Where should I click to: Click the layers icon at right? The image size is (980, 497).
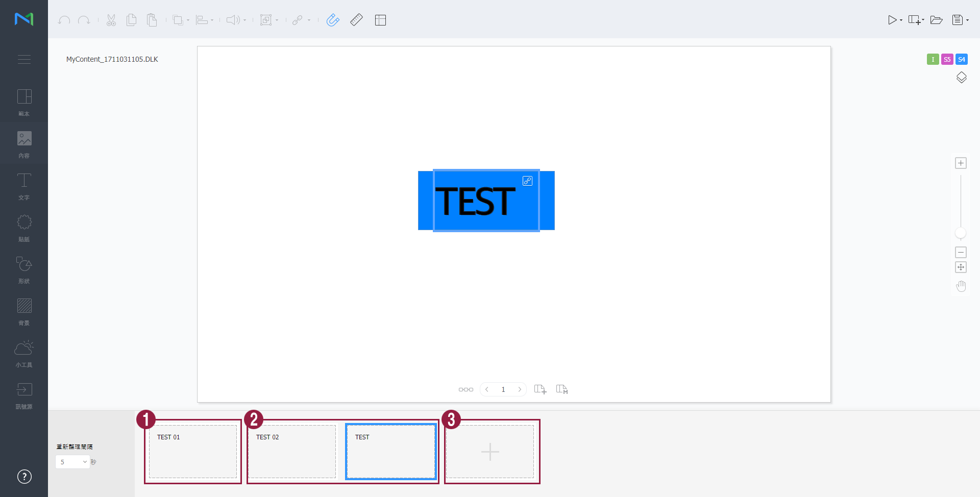[961, 78]
